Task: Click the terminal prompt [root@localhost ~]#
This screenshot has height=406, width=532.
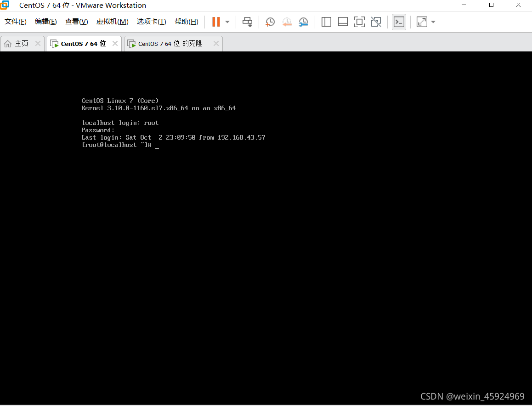Action: pyautogui.click(x=116, y=145)
